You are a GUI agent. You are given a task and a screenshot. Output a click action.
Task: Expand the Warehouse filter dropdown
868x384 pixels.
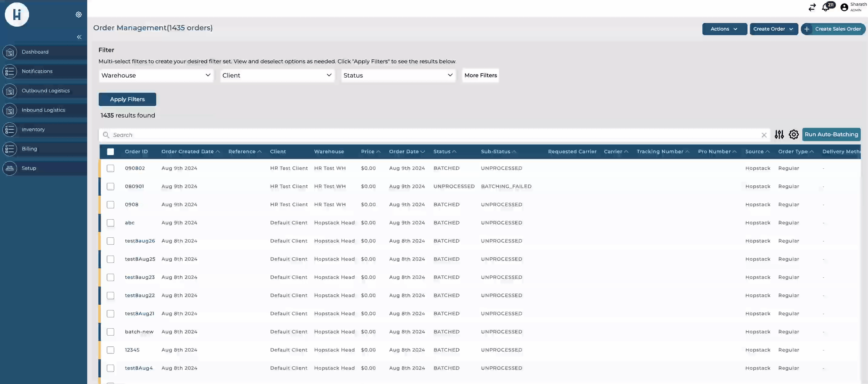[156, 75]
